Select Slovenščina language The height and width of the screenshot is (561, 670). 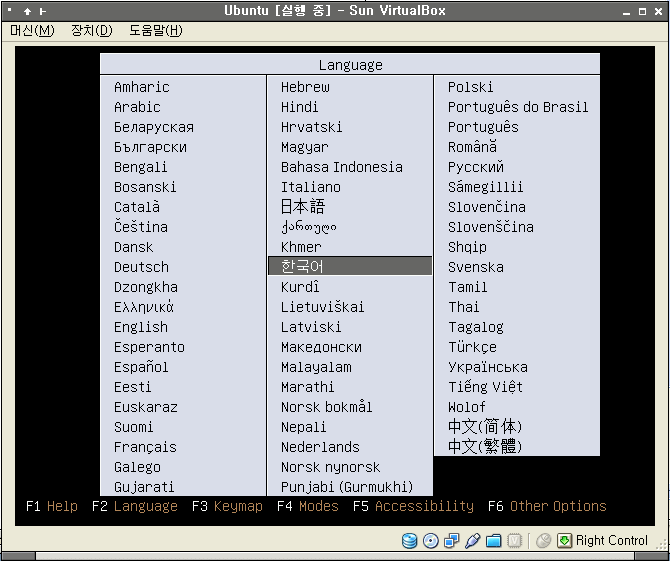pos(491,227)
